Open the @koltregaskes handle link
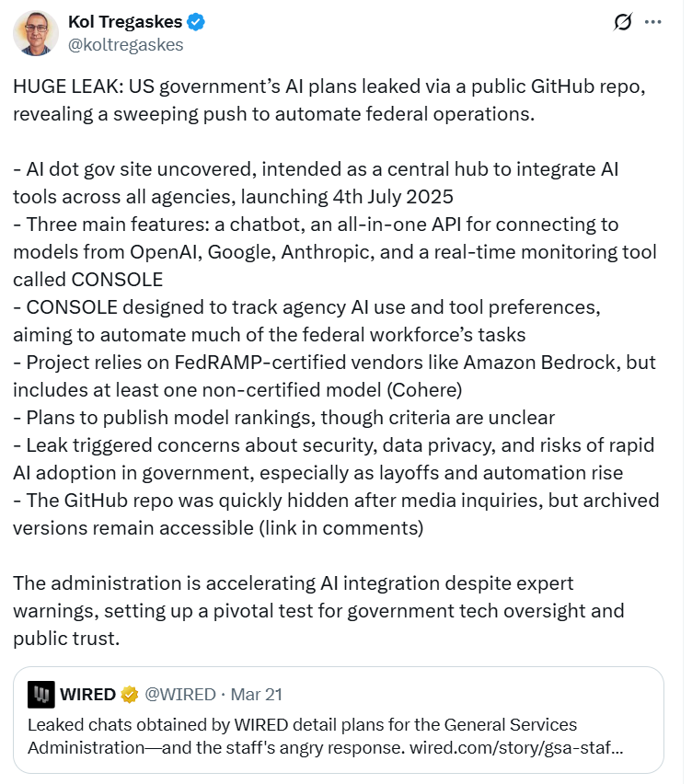The height and width of the screenshot is (784, 692). [x=125, y=44]
